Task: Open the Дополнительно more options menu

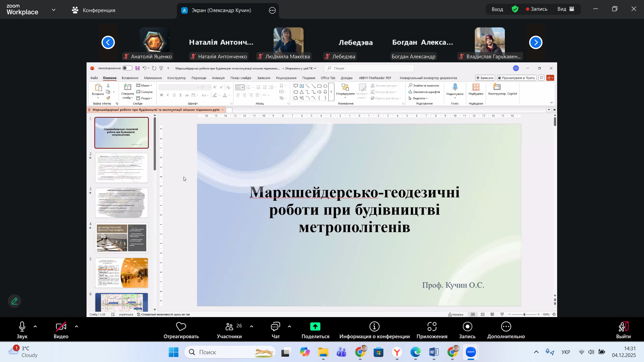Action: coord(506,327)
